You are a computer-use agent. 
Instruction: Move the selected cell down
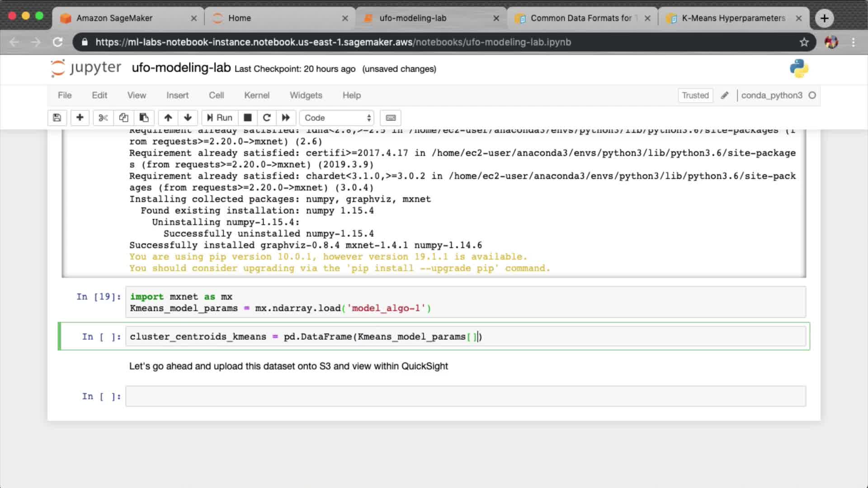188,118
